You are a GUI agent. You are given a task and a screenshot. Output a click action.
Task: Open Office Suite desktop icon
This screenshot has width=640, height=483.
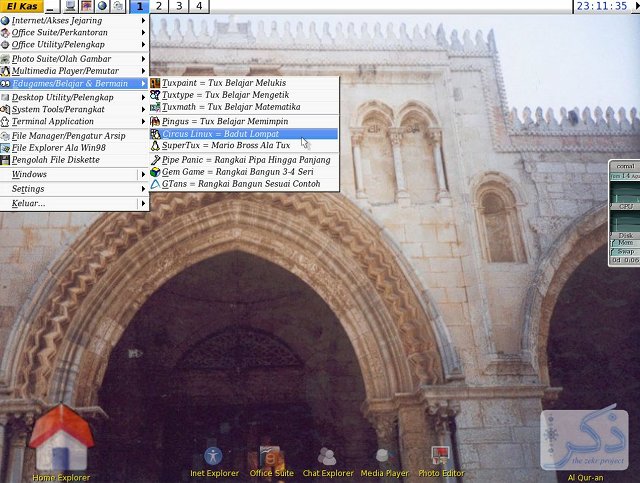pyautogui.click(x=271, y=456)
